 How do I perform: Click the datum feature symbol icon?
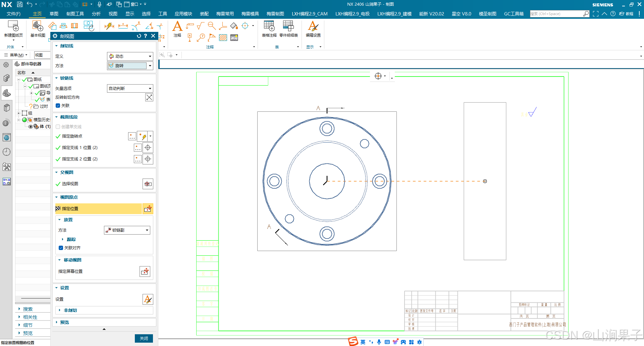pyautogui.click(x=190, y=37)
